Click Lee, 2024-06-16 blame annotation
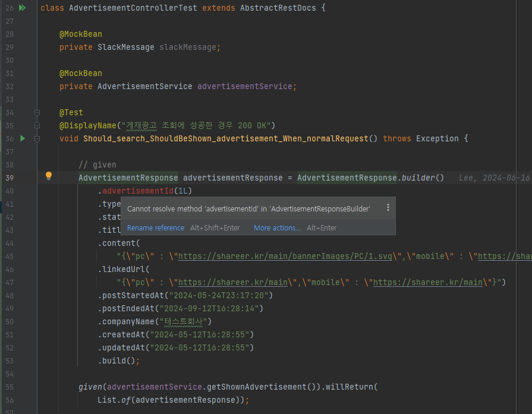The image size is (532, 414). tap(494, 178)
